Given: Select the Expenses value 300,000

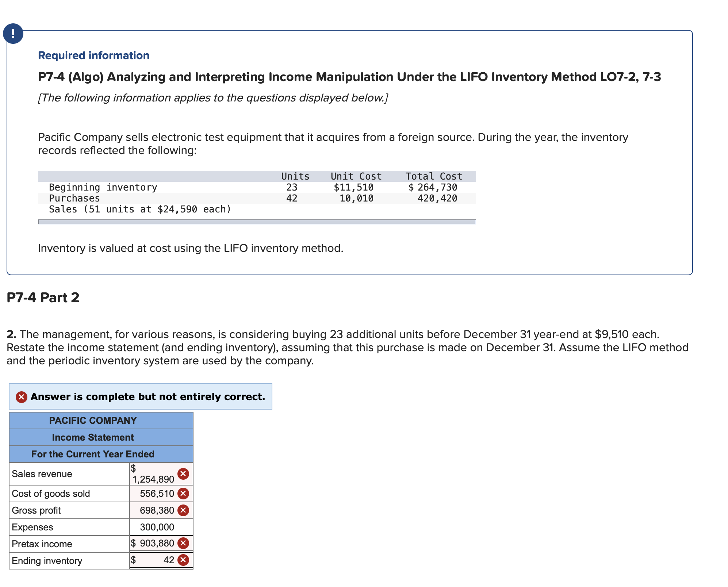Looking at the screenshot, I should (157, 527).
